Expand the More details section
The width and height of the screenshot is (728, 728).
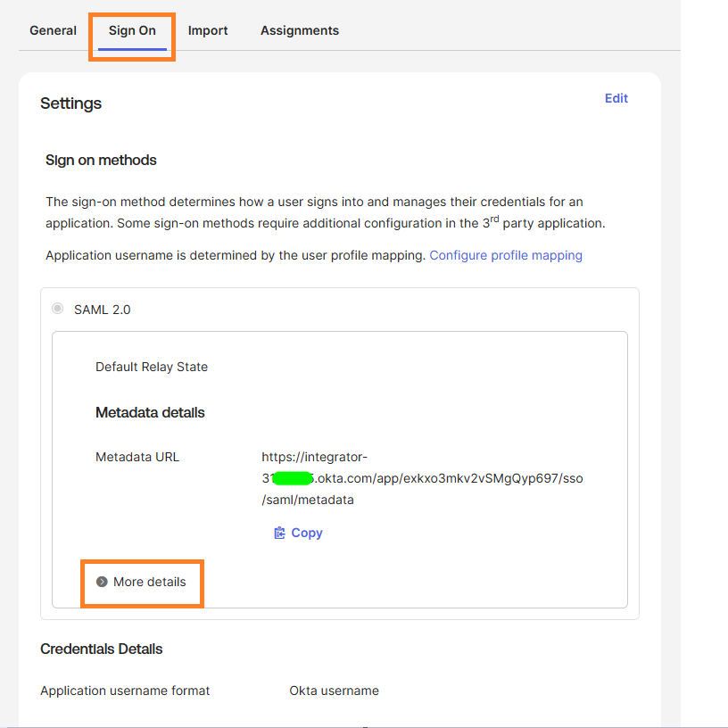pos(149,582)
